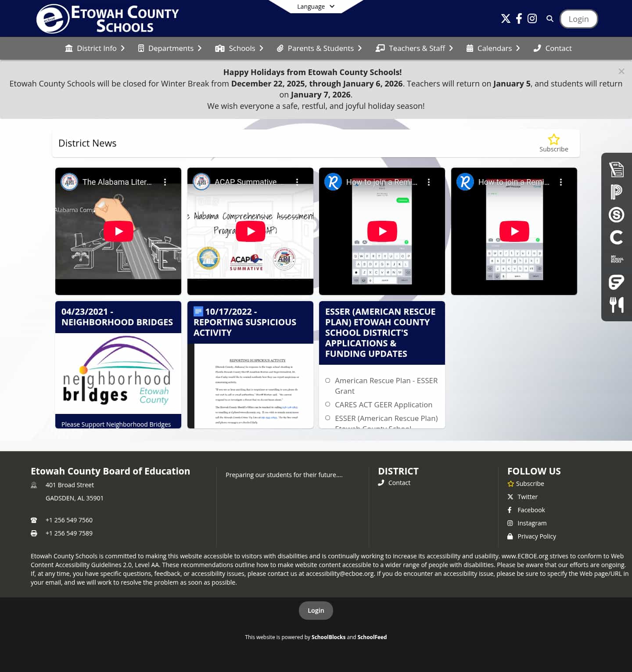Open My School Bucks sidebar link
This screenshot has height=672, width=632.
click(x=617, y=259)
